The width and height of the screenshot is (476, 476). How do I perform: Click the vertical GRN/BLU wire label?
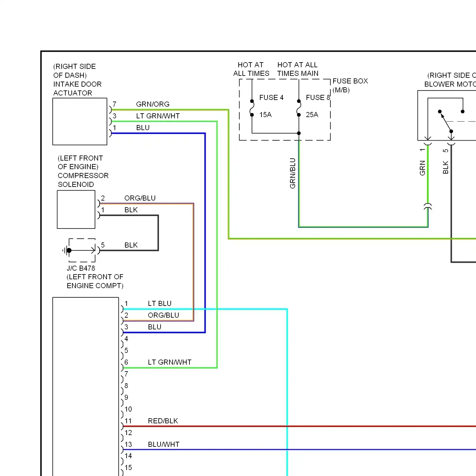293,173
